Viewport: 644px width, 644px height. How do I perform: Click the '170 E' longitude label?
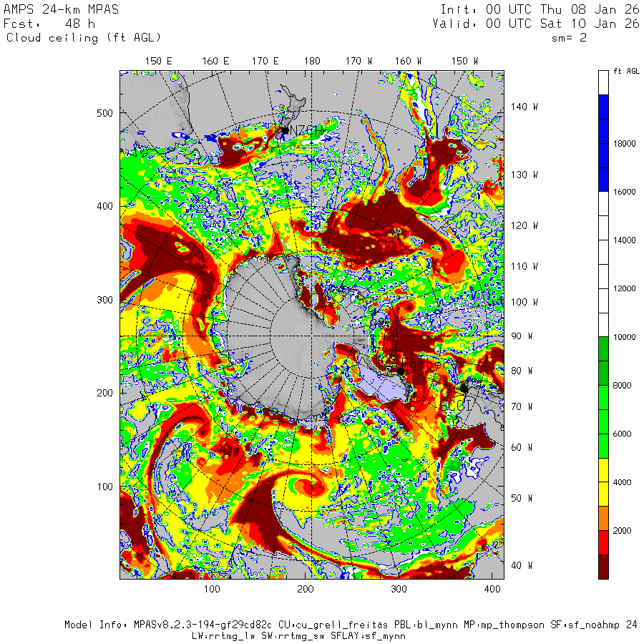pos(265,62)
